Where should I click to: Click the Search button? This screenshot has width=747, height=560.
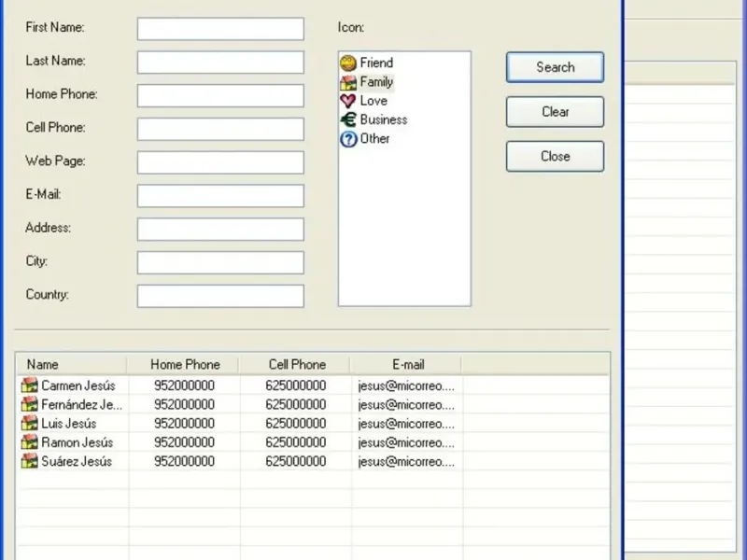[x=555, y=67]
